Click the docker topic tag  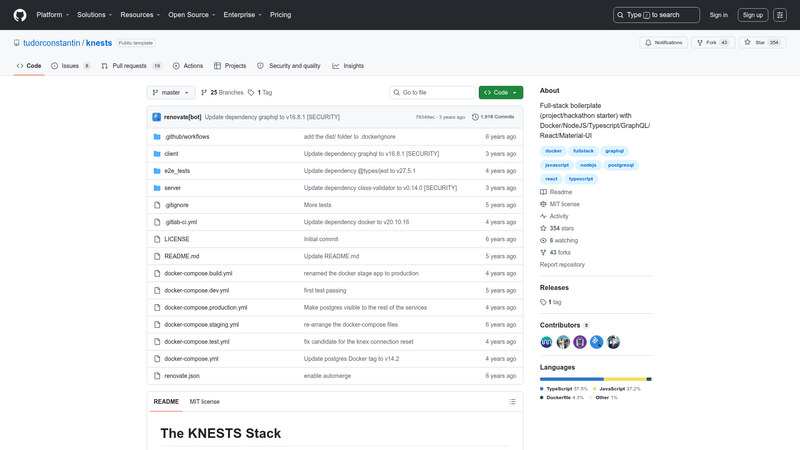click(553, 151)
